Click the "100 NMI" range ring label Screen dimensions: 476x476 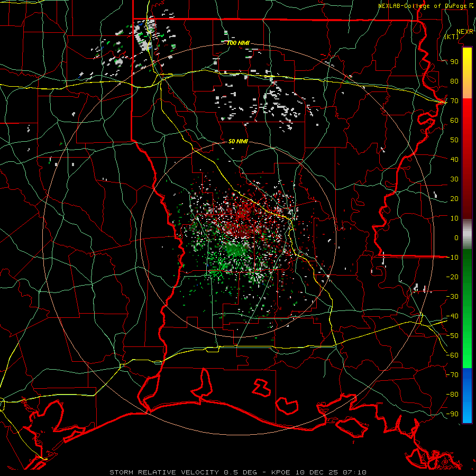(238, 43)
